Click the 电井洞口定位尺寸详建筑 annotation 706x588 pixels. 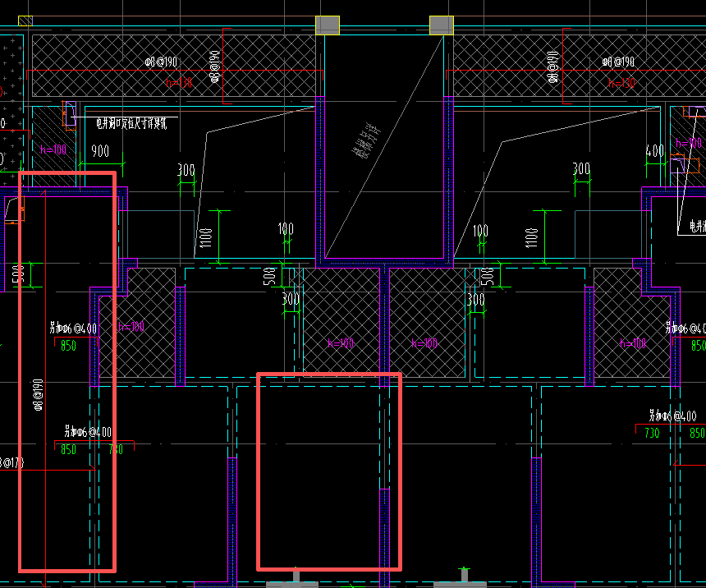click(131, 124)
